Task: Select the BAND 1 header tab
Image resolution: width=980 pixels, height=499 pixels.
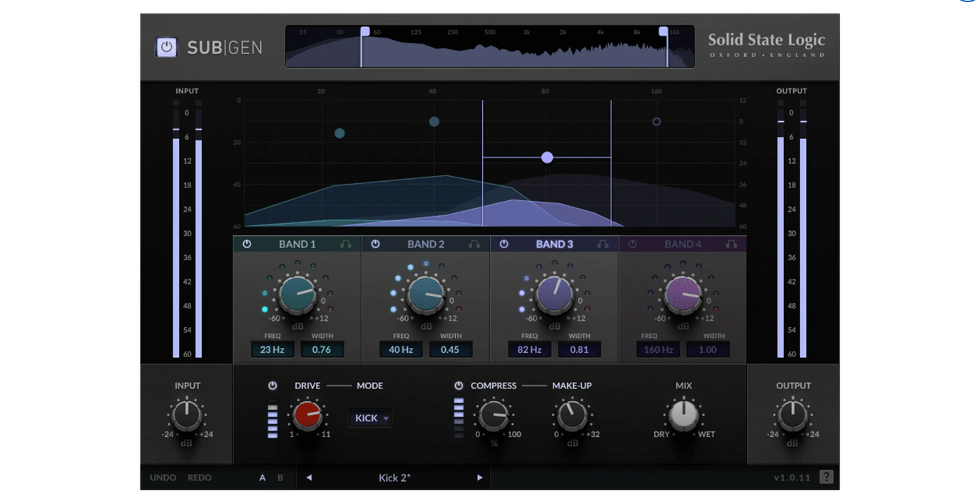Action: (x=297, y=244)
